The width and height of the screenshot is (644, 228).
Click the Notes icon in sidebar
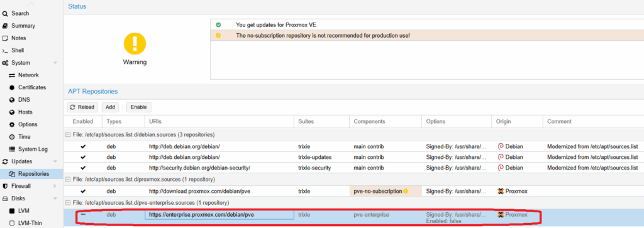point(5,38)
